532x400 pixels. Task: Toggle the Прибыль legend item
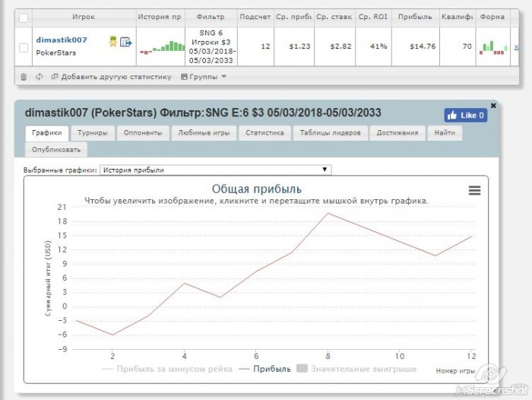click(265, 369)
